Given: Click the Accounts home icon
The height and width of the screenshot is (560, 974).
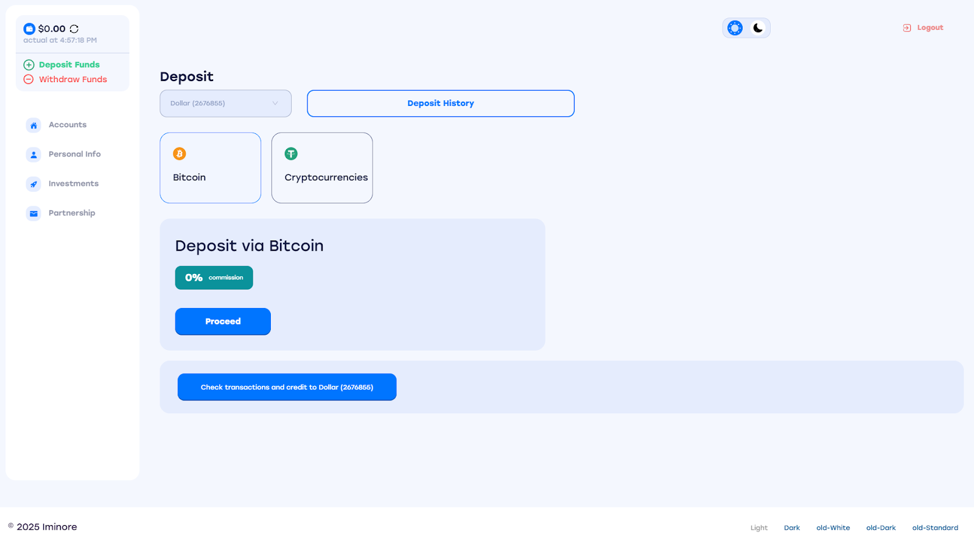Looking at the screenshot, I should coord(33,125).
